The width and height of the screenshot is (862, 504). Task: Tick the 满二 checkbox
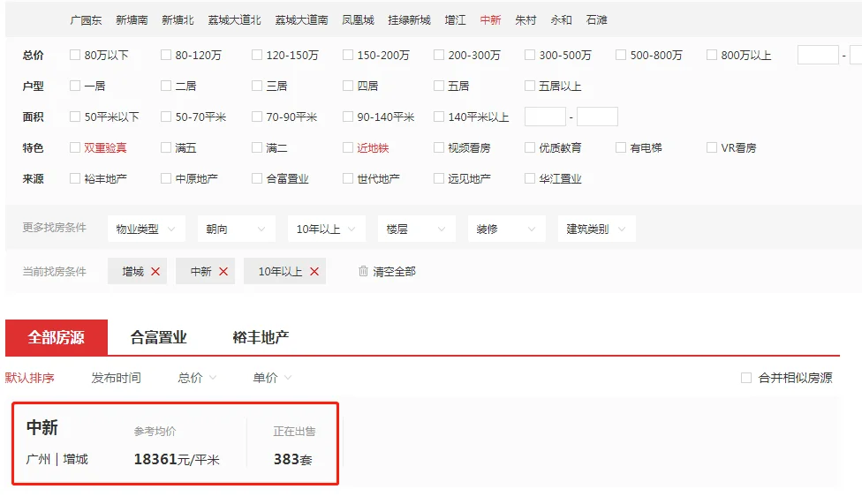pyautogui.click(x=257, y=147)
